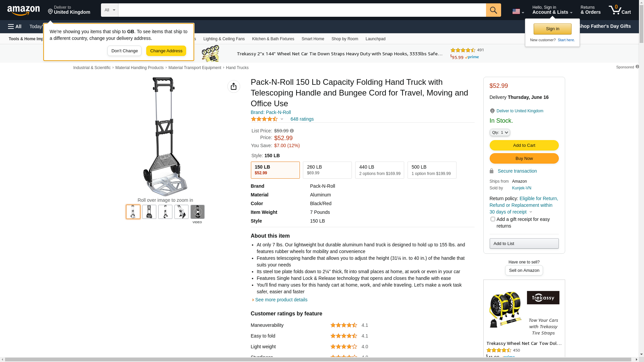Click the sponsored info icon
Image resolution: width=644 pixels, height=362 pixels.
[x=637, y=67]
